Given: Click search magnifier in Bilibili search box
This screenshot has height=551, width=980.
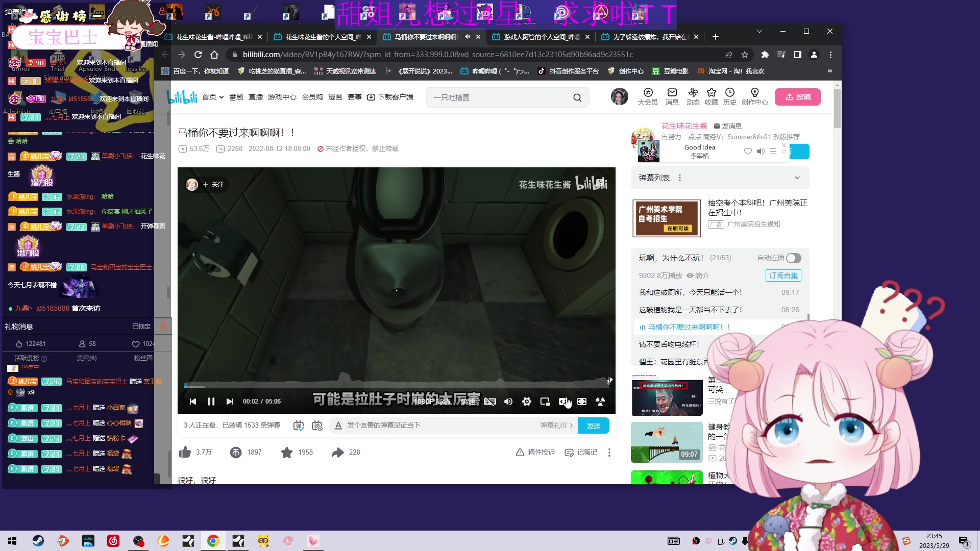Looking at the screenshot, I should (x=577, y=97).
